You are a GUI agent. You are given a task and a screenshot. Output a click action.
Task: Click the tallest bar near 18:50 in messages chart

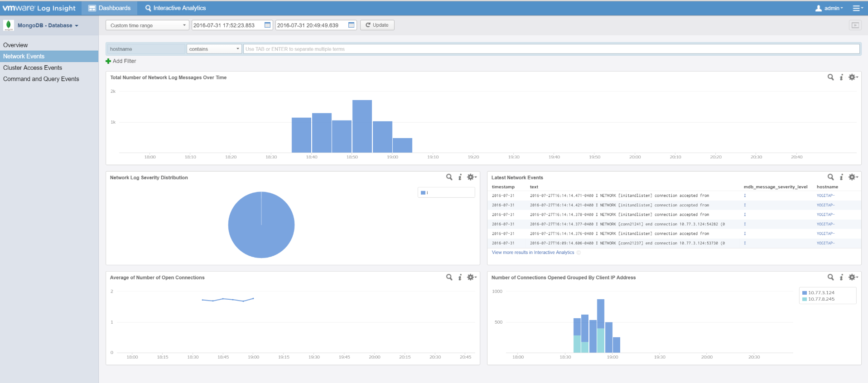click(x=362, y=126)
